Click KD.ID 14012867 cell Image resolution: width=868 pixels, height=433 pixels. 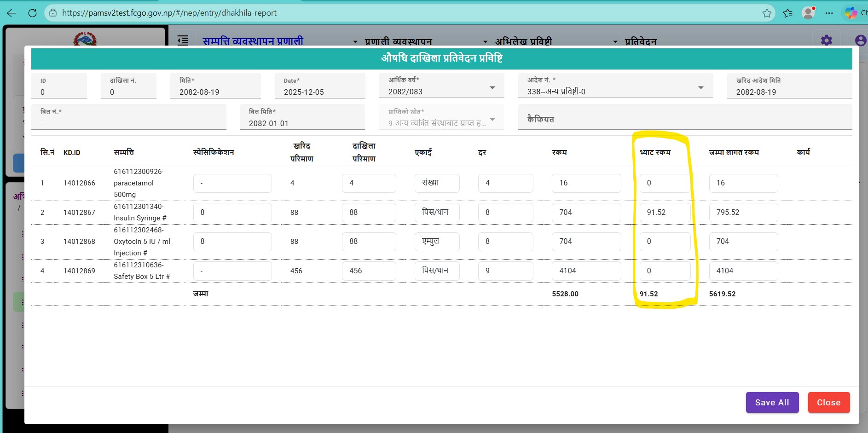pos(79,213)
